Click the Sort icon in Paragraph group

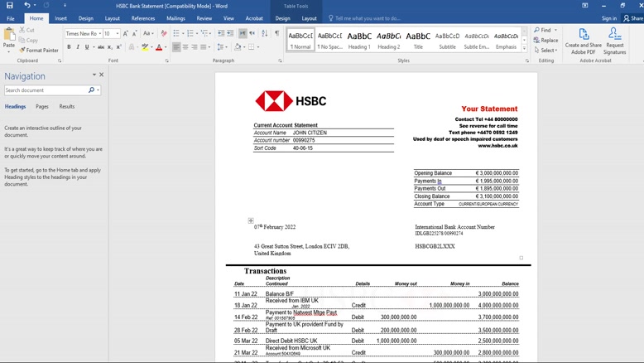tap(266, 34)
